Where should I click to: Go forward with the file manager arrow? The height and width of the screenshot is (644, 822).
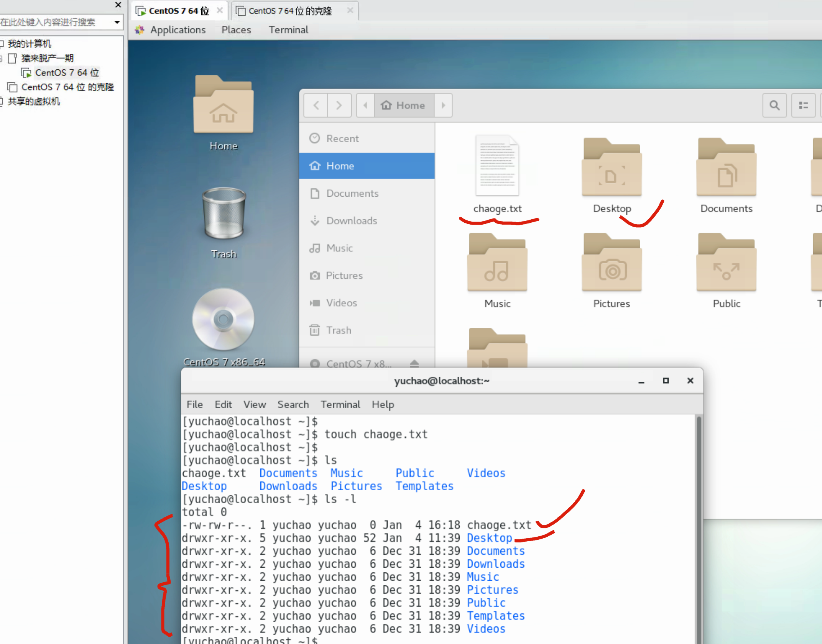coord(339,105)
